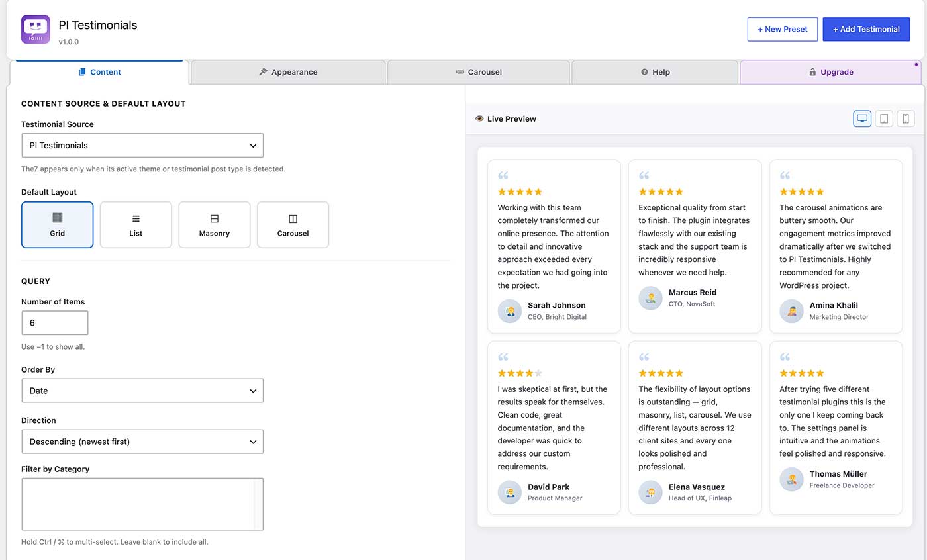The width and height of the screenshot is (927, 560).
Task: Click the star rating on Amina Khalil's card
Action: pyautogui.click(x=802, y=192)
